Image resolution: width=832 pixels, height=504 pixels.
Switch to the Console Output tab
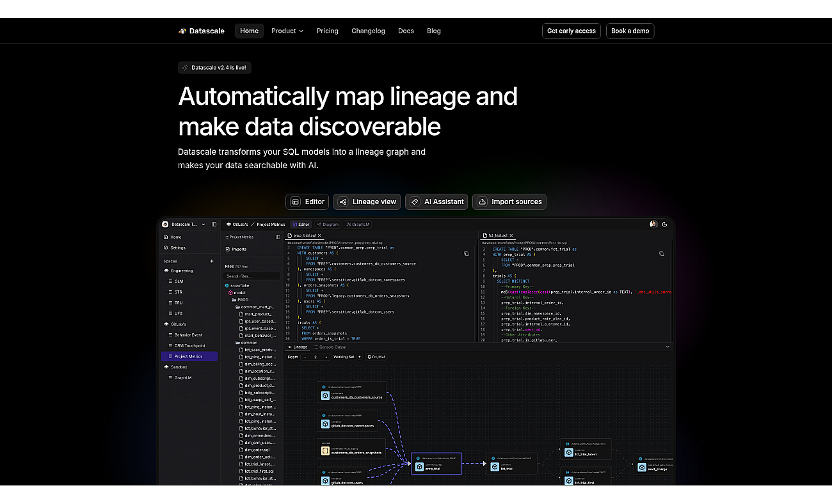click(330, 347)
